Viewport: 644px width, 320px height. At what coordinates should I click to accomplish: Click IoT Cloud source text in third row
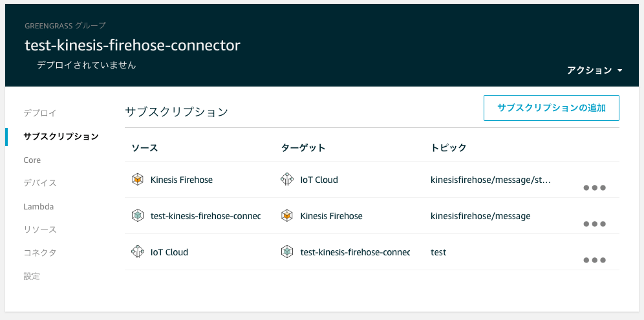tap(169, 252)
